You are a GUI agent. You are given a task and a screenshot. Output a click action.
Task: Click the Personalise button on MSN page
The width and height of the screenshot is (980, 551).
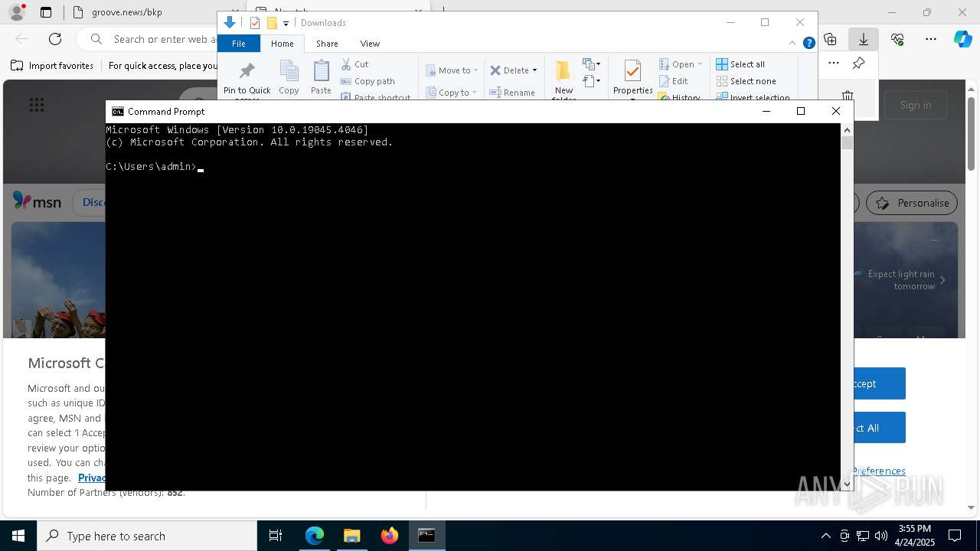(x=912, y=203)
